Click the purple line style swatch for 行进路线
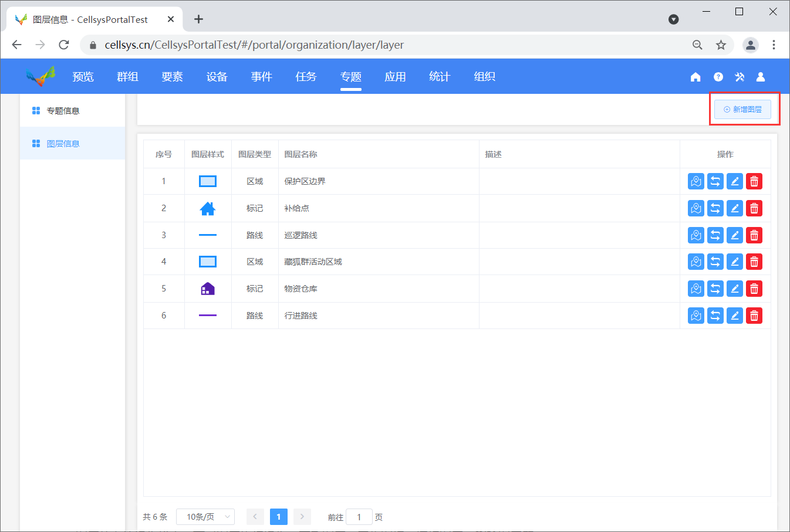 pos(208,316)
